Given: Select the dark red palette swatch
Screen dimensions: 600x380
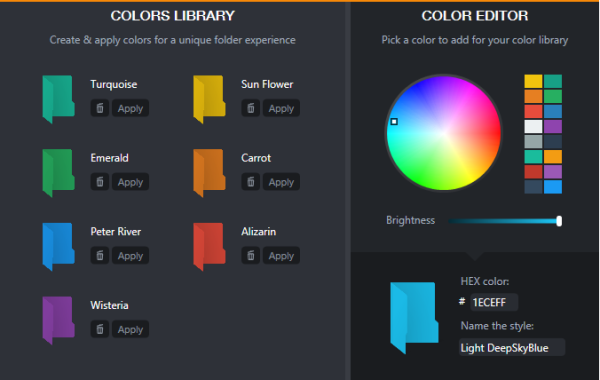Looking at the screenshot, I should (x=533, y=172).
